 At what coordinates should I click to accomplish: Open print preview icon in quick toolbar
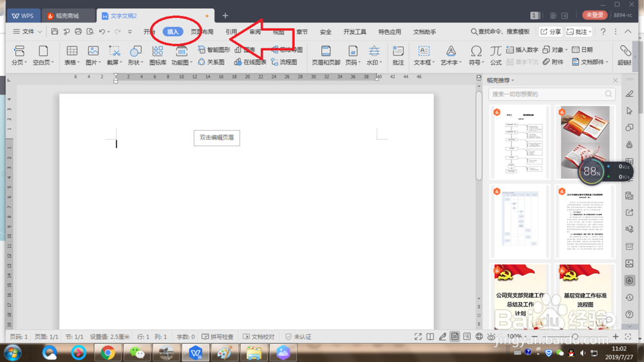pos(90,32)
